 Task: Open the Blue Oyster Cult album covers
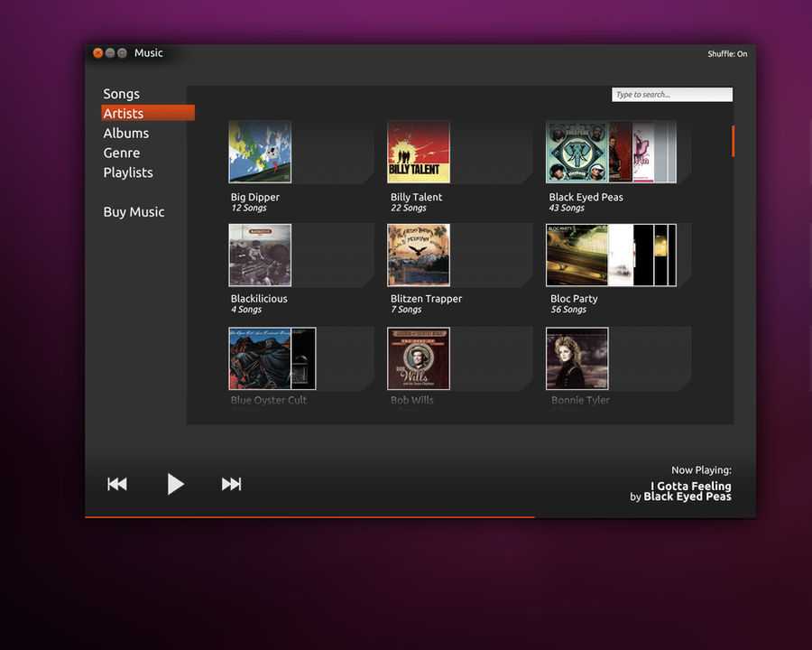click(x=272, y=358)
